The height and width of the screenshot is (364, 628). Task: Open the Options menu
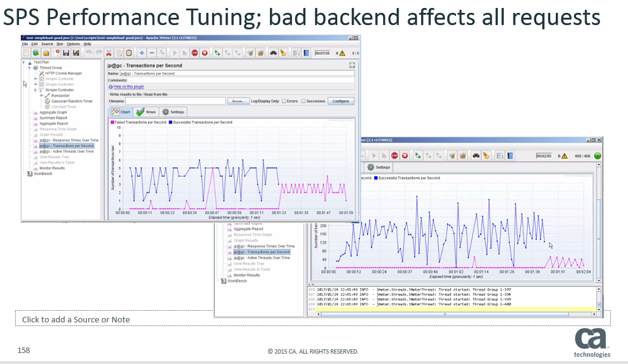(73, 44)
